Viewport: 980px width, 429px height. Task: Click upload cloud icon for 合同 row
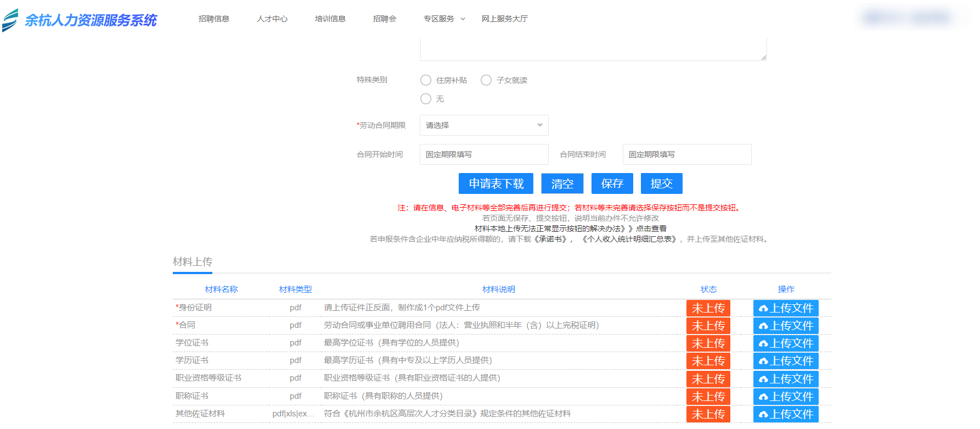click(x=763, y=326)
